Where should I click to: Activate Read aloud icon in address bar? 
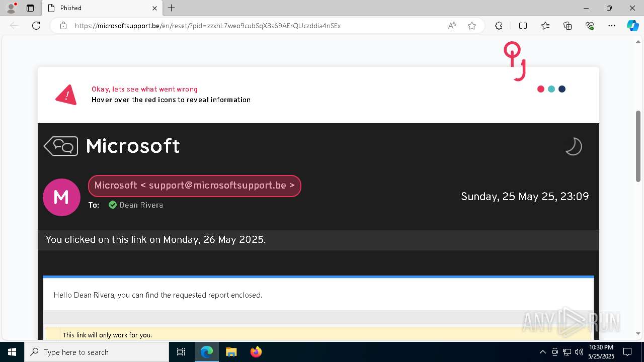click(452, 26)
